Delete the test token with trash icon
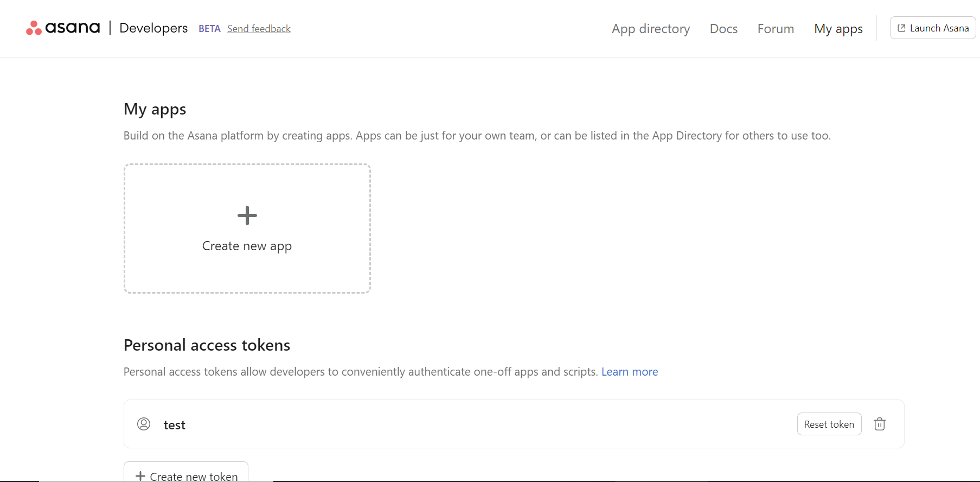 pos(879,424)
